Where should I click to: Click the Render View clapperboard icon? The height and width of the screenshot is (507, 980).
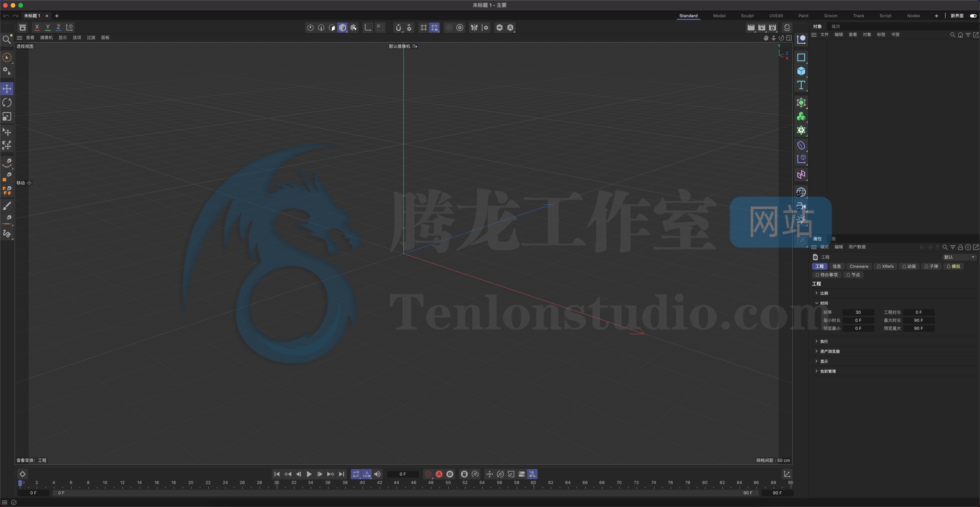(751, 28)
